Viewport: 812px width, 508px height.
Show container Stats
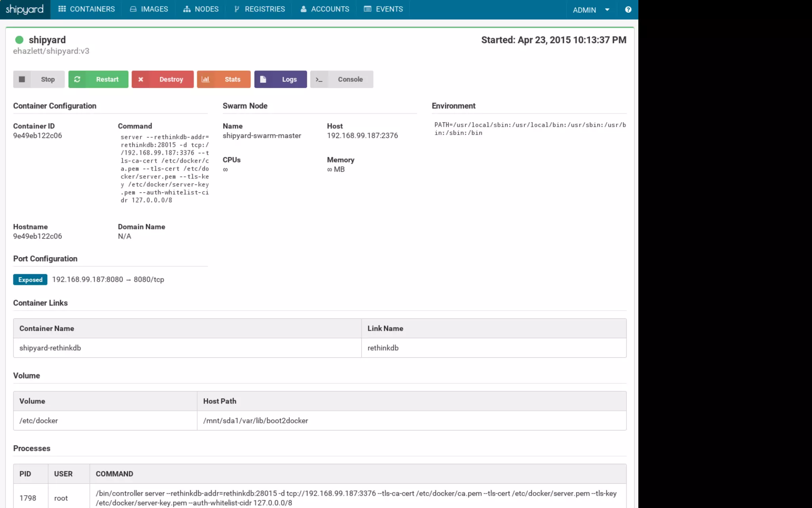pos(224,79)
